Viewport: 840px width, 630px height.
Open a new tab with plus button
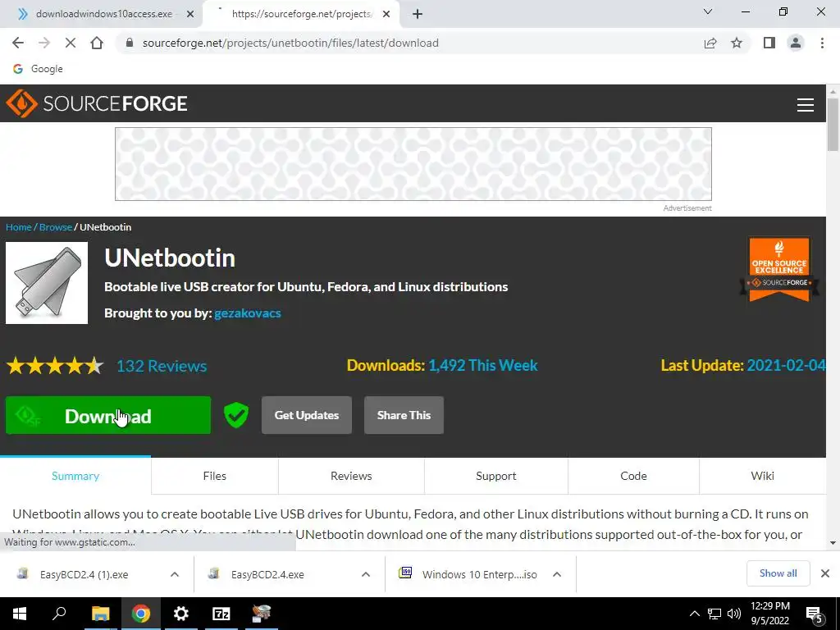click(418, 14)
